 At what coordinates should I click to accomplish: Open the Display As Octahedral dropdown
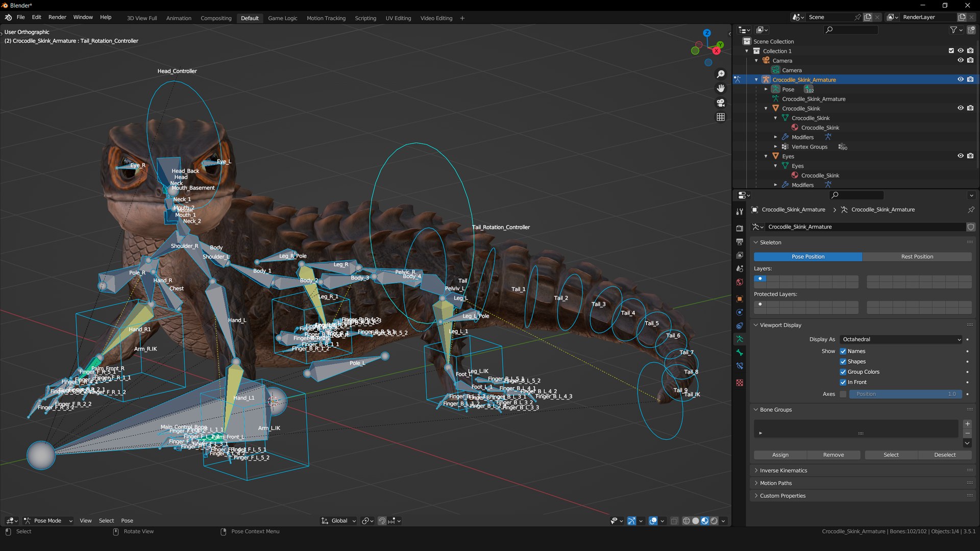[901, 340]
